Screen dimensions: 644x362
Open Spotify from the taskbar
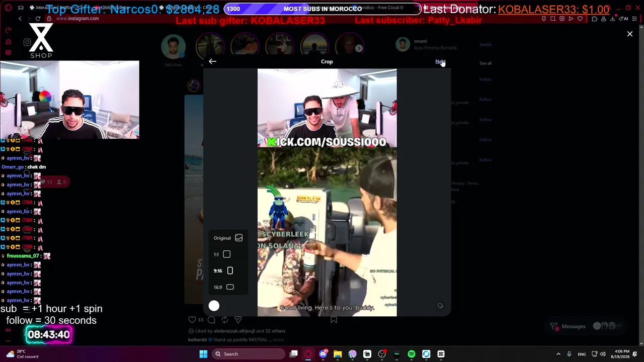(412, 354)
